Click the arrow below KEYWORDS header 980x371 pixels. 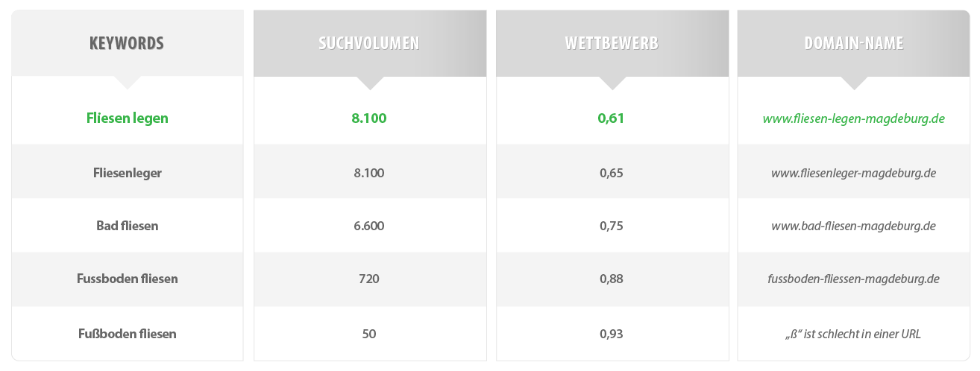point(127,82)
